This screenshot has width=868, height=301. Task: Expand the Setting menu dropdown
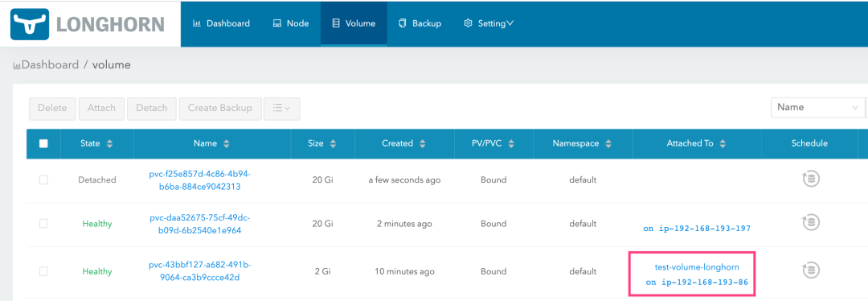pyautogui.click(x=489, y=23)
